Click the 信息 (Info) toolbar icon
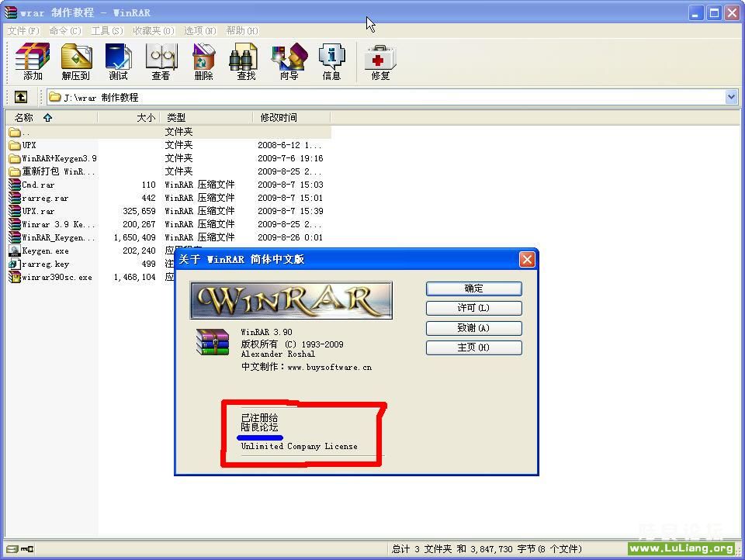Image resolution: width=745 pixels, height=560 pixels. coord(331,62)
